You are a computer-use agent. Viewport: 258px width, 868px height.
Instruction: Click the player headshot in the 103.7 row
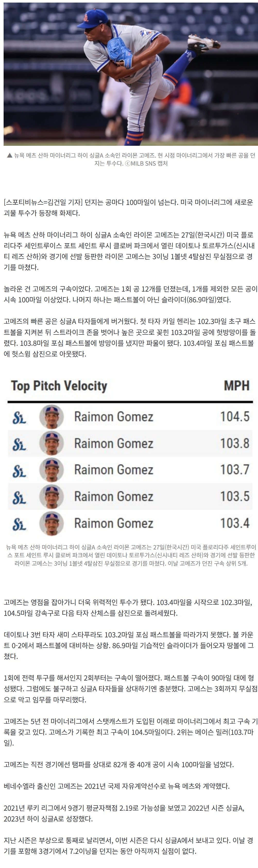pos(51,470)
